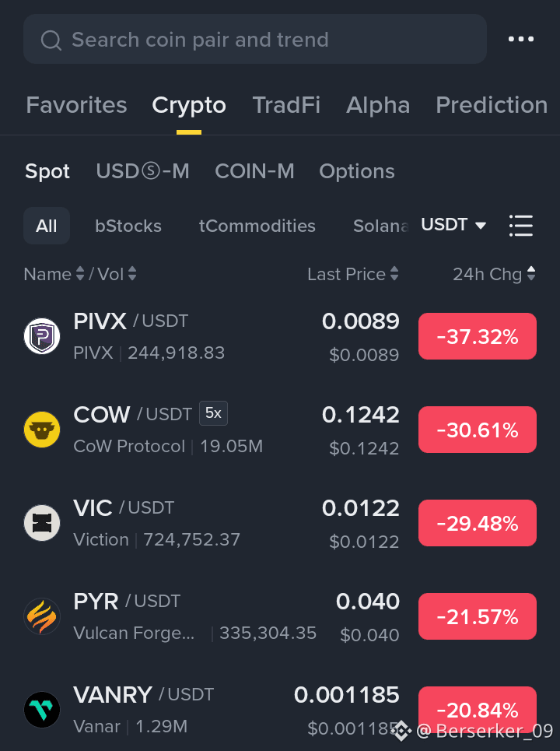Click the list view layout icon

pyautogui.click(x=521, y=226)
